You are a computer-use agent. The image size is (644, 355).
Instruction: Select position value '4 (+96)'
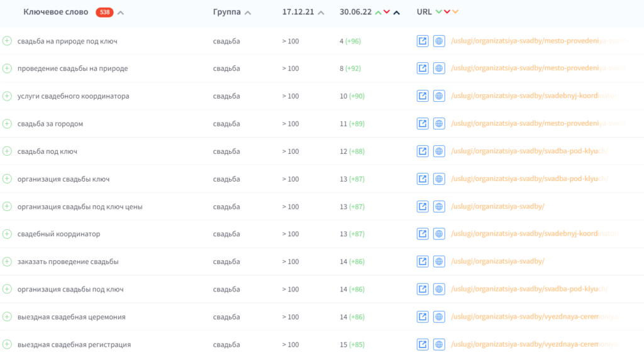point(350,41)
